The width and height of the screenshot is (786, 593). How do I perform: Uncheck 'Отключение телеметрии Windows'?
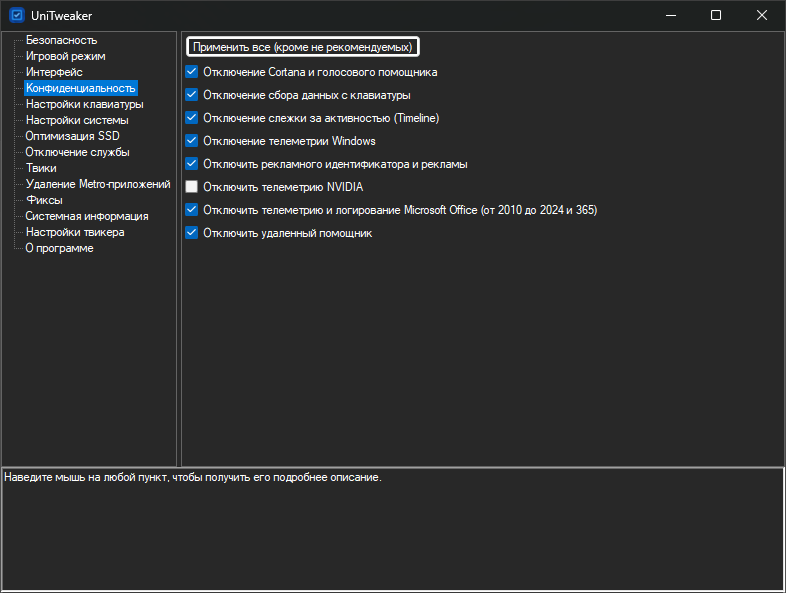[192, 141]
